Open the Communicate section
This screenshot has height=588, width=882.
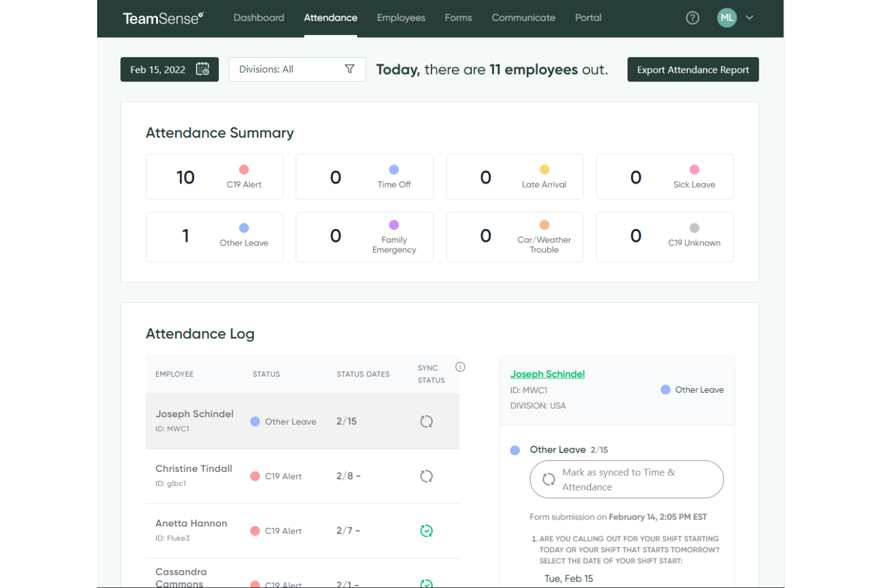tap(523, 18)
